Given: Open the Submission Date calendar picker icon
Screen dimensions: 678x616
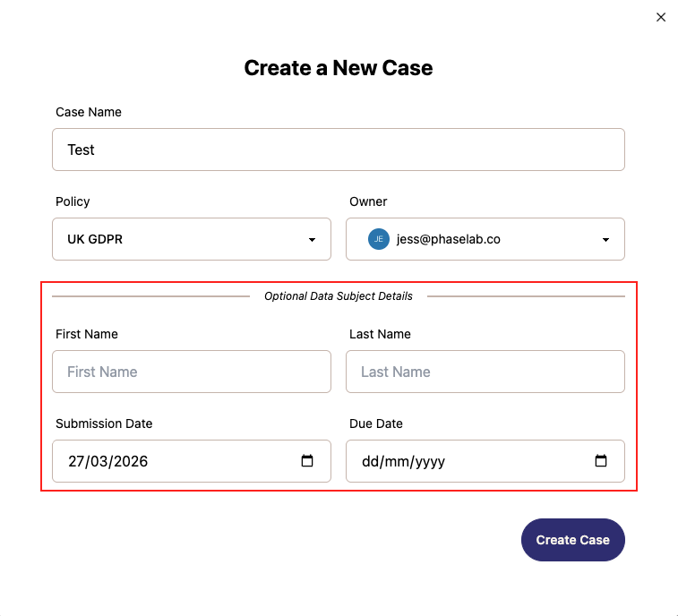Looking at the screenshot, I should tap(307, 461).
